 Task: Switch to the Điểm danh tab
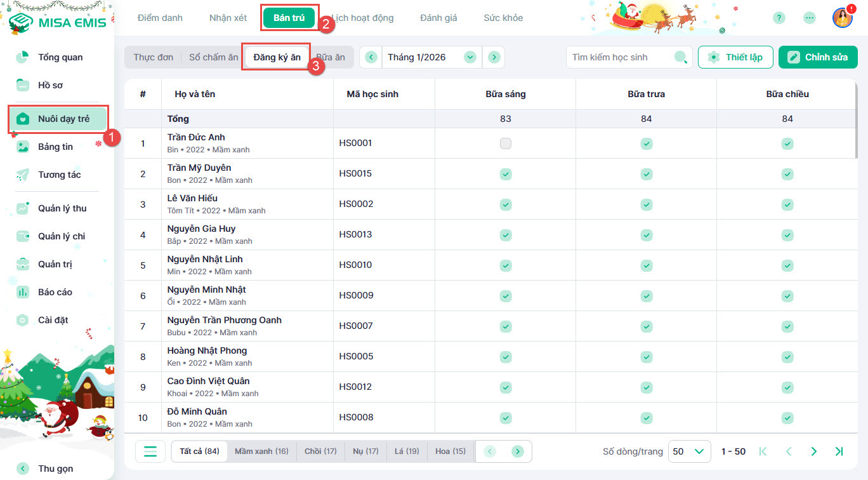click(160, 18)
